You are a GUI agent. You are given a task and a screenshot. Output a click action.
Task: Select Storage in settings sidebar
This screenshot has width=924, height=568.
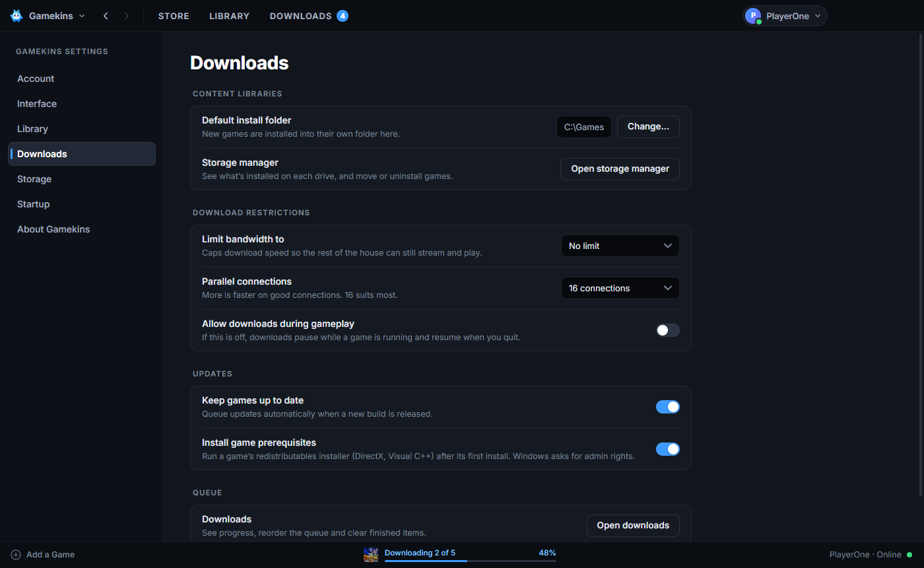pos(82,179)
